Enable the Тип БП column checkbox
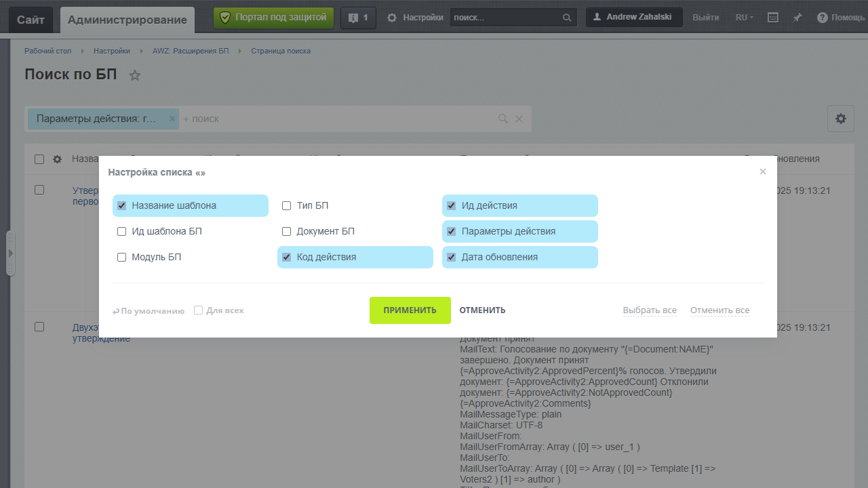The height and width of the screenshot is (488, 868). click(287, 205)
